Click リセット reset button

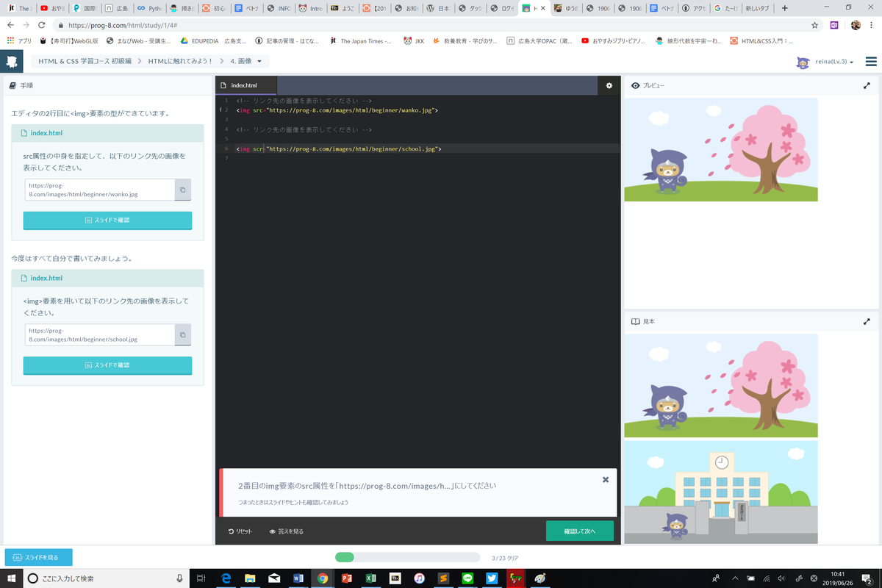pyautogui.click(x=240, y=531)
